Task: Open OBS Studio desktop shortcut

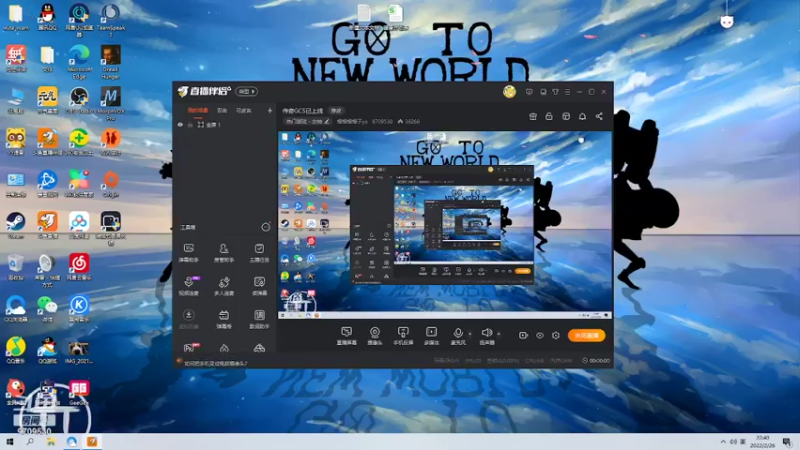Action: coord(79,100)
